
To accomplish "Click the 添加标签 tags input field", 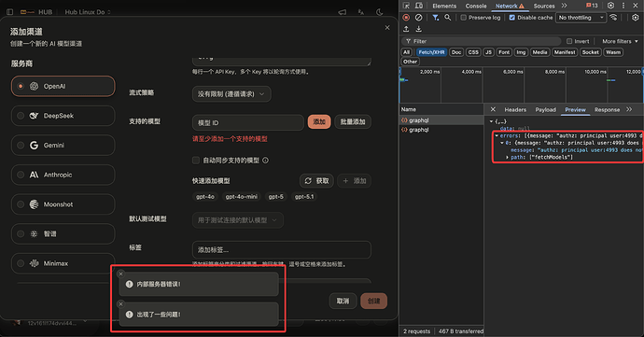I will click(282, 250).
